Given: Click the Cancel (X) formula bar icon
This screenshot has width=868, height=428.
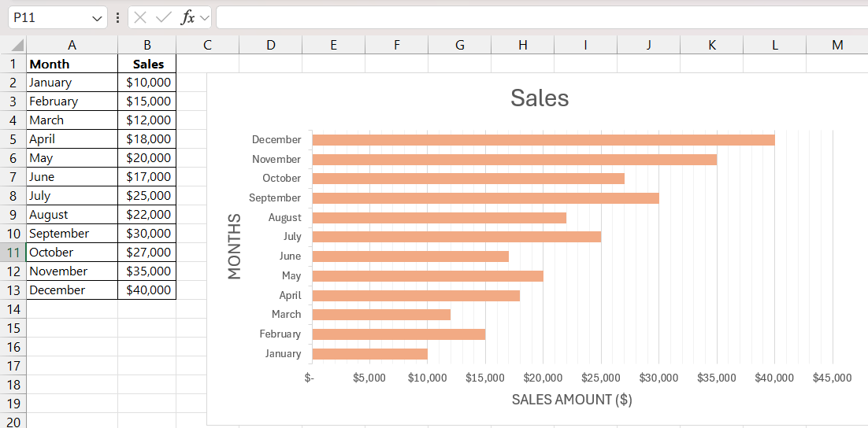Looking at the screenshot, I should click(141, 17).
